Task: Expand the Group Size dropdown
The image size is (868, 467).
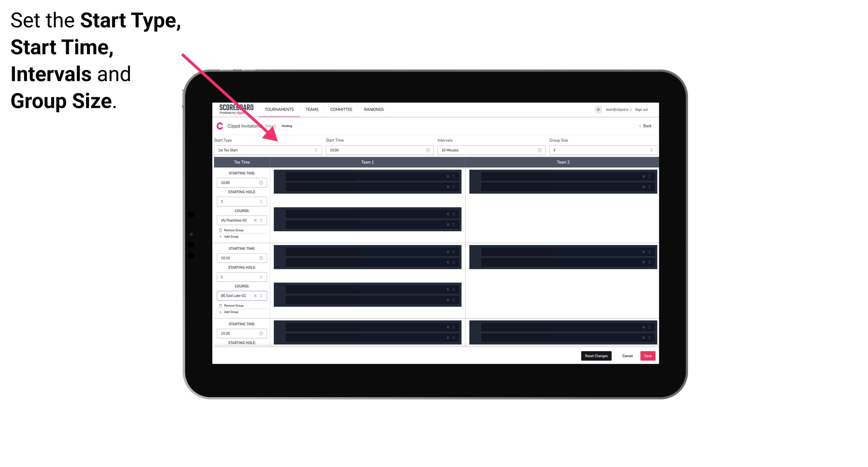Action: [650, 150]
